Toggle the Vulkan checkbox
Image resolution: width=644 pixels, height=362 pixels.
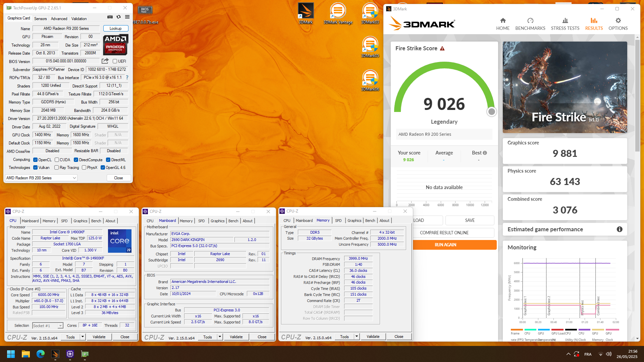point(35,168)
